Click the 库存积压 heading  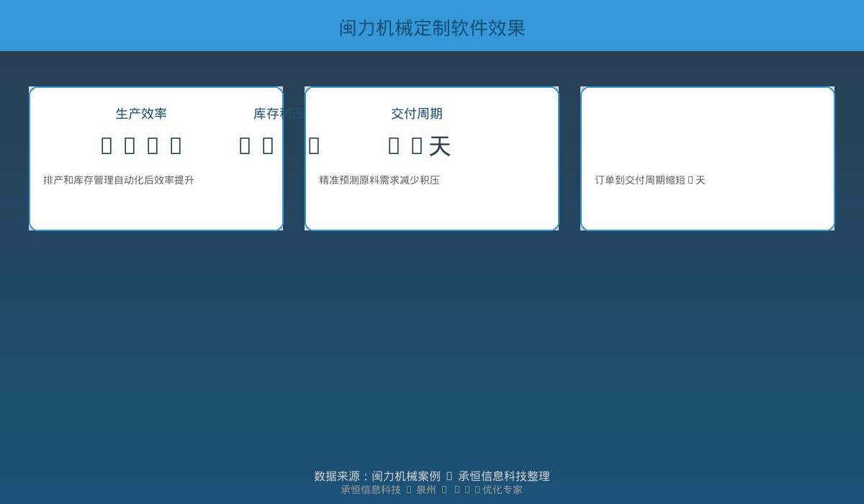(279, 114)
